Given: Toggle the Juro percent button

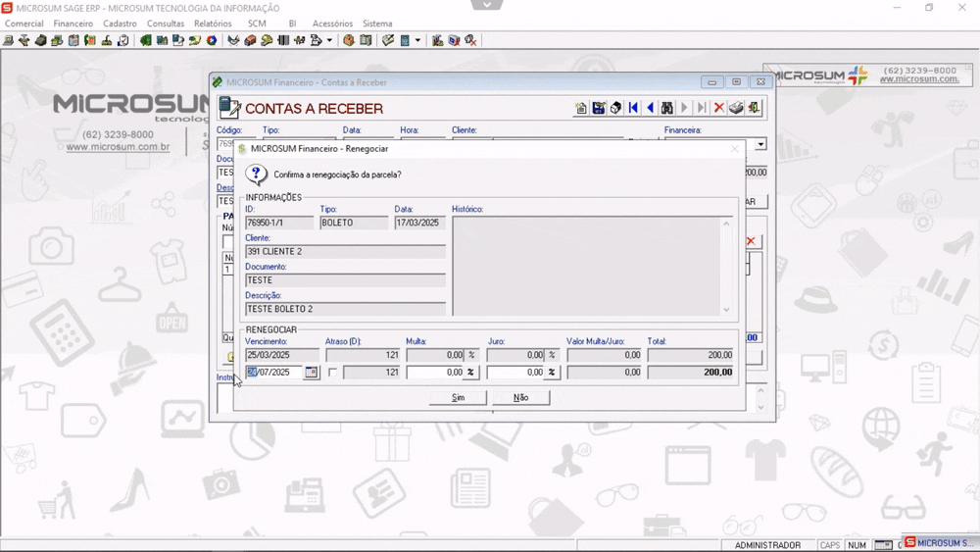Looking at the screenshot, I should 552,373.
